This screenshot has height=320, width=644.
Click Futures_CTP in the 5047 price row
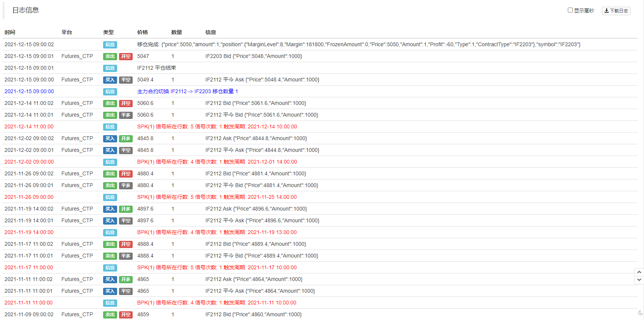click(x=77, y=56)
